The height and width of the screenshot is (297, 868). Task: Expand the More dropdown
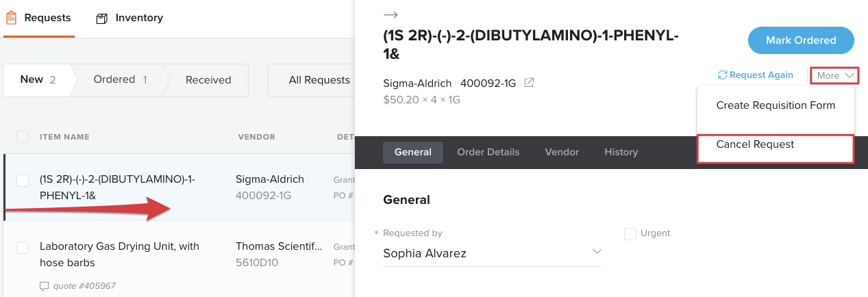click(x=835, y=75)
